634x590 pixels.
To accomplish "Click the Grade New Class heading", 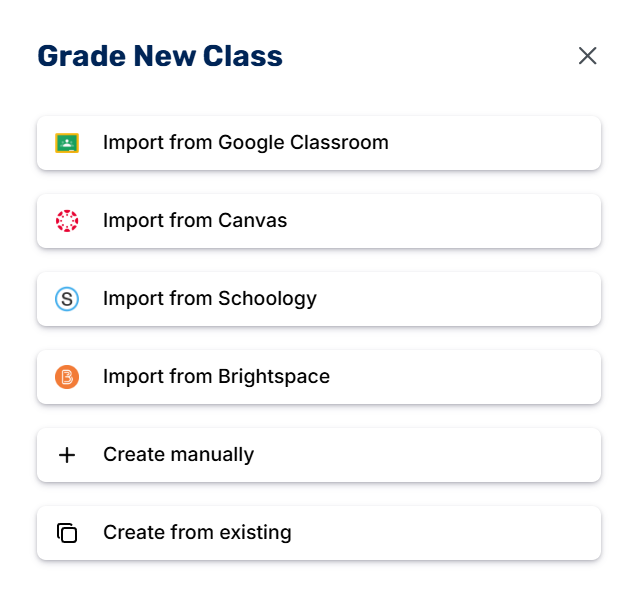I will pos(160,56).
